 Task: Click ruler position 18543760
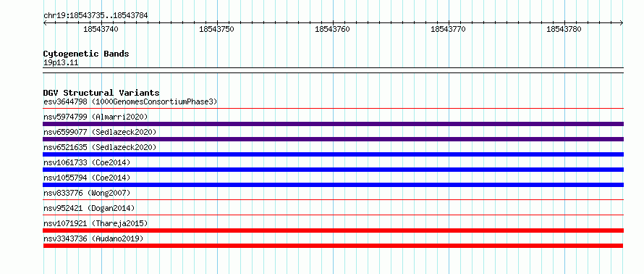332,29
